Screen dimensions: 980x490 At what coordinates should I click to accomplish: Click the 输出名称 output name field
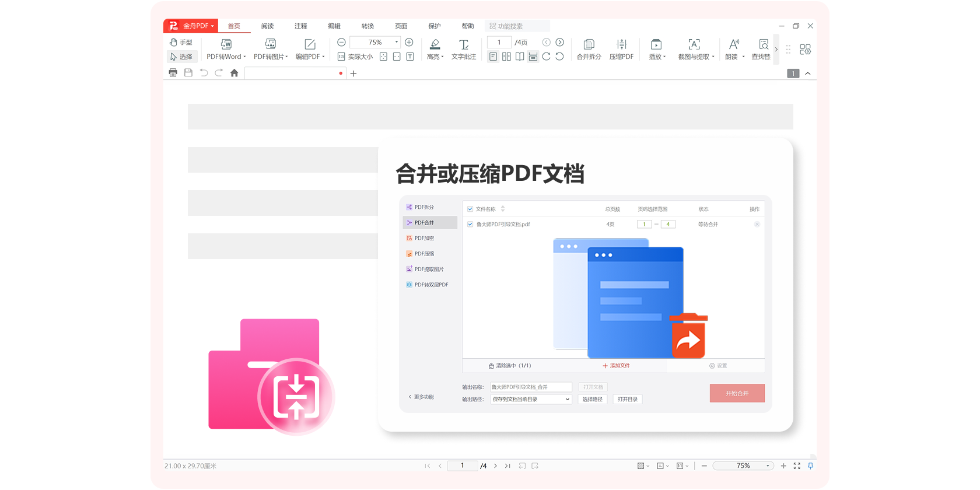(531, 387)
